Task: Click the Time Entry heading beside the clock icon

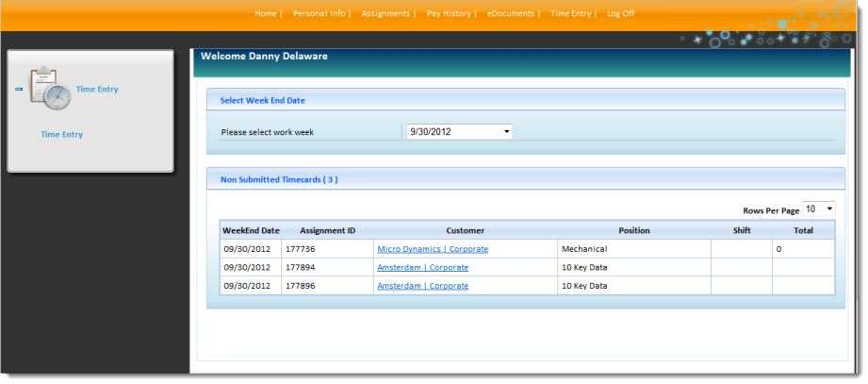Action: 97,90
